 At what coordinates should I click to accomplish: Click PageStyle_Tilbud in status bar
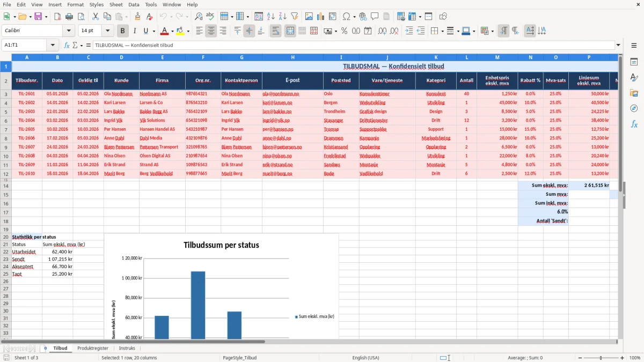point(239,358)
